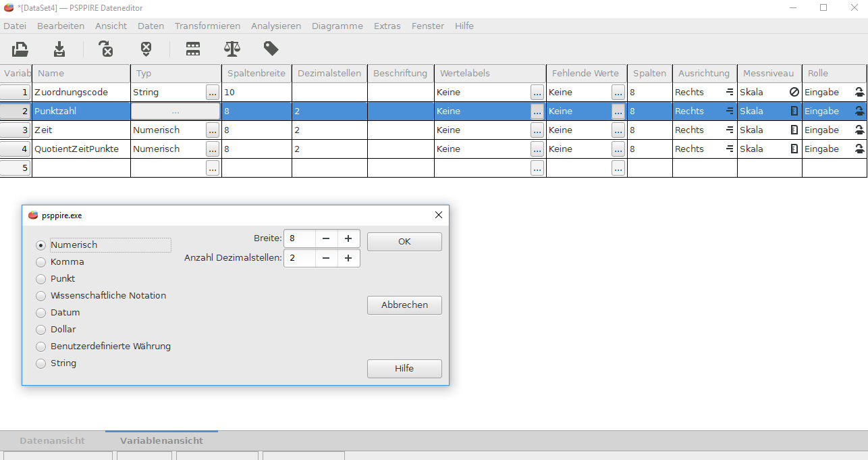Click the Open file toolbar icon

point(20,49)
